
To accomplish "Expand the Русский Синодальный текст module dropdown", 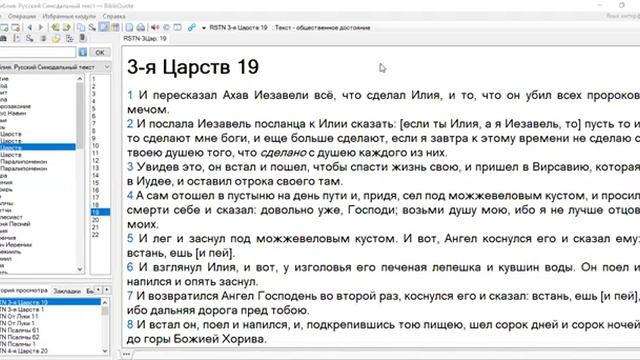I will pos(107,67).
